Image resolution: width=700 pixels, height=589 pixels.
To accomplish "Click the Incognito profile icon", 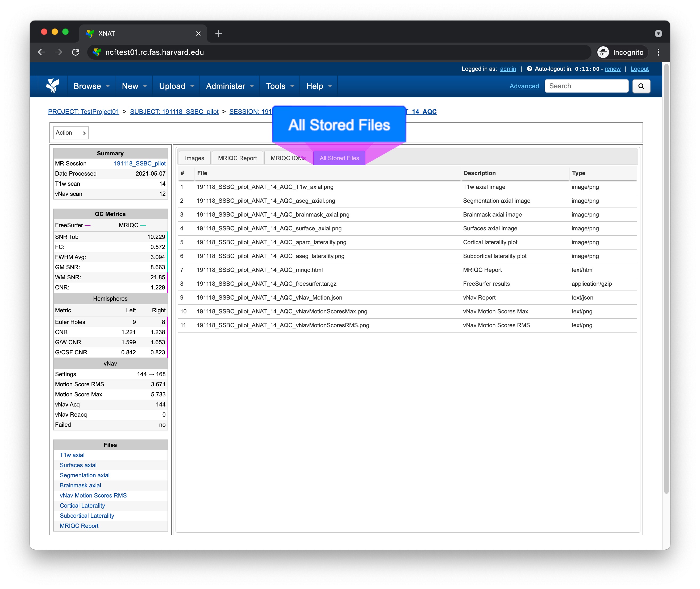I will (603, 52).
